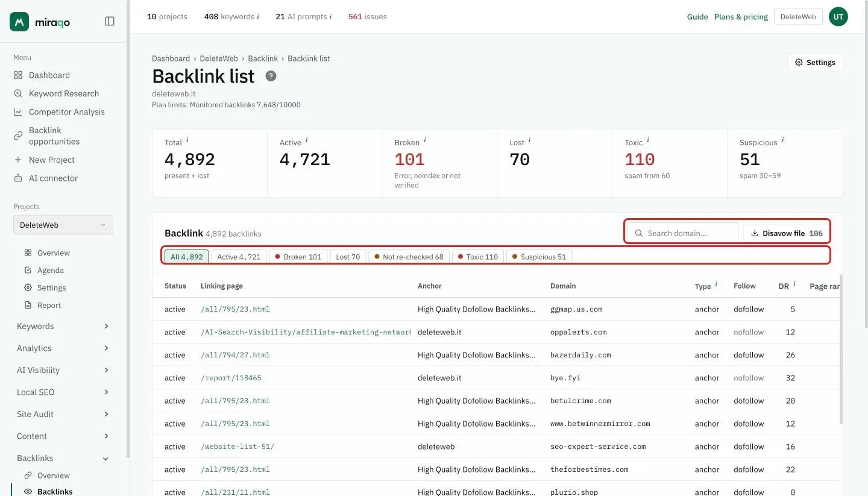Click the info icon next to Active

click(306, 140)
